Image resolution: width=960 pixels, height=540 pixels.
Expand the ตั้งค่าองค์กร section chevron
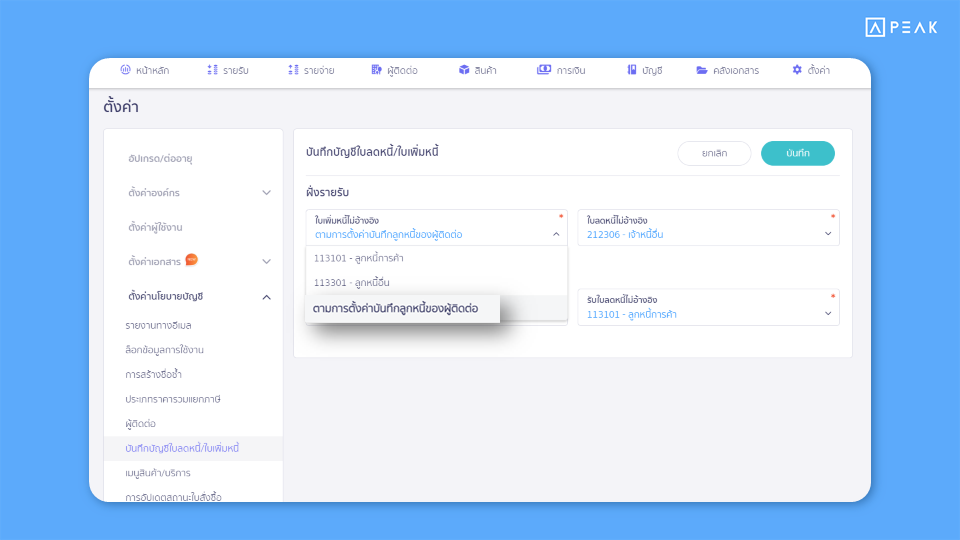pos(266,192)
